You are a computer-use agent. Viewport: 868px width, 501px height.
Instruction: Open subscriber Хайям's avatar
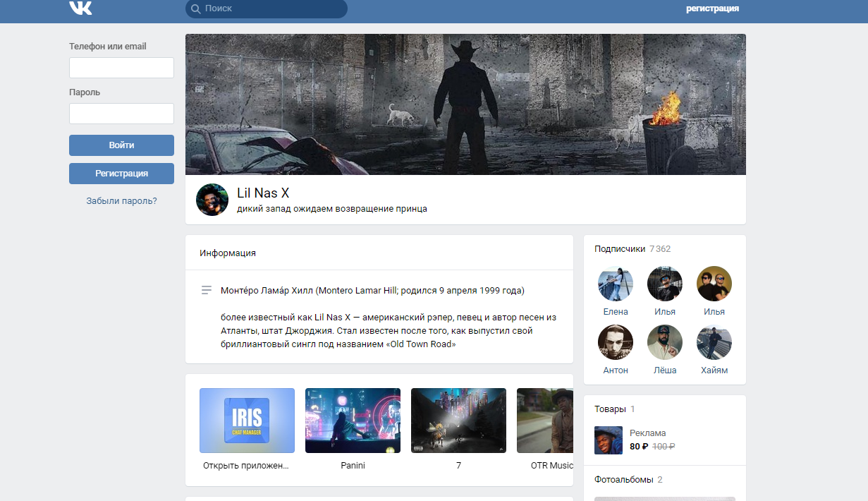click(x=714, y=342)
